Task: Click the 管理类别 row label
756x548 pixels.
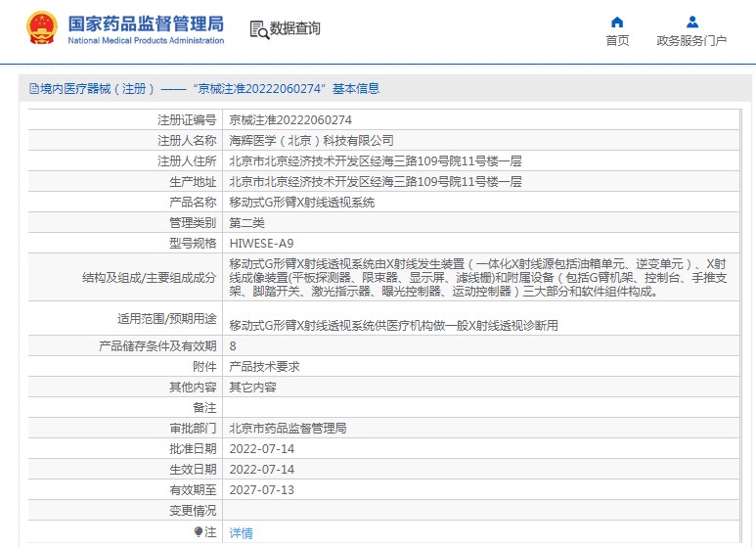Action: click(193, 222)
